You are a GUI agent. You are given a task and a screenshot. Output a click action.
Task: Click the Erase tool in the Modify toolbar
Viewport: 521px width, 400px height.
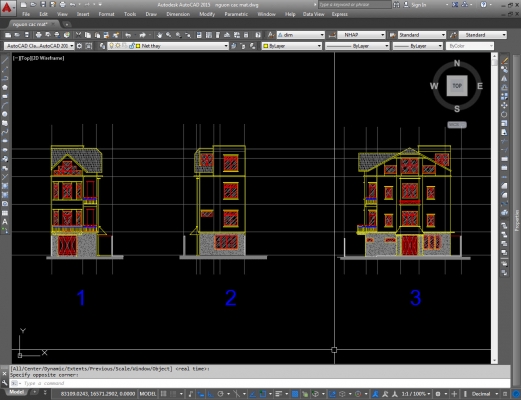[505, 61]
